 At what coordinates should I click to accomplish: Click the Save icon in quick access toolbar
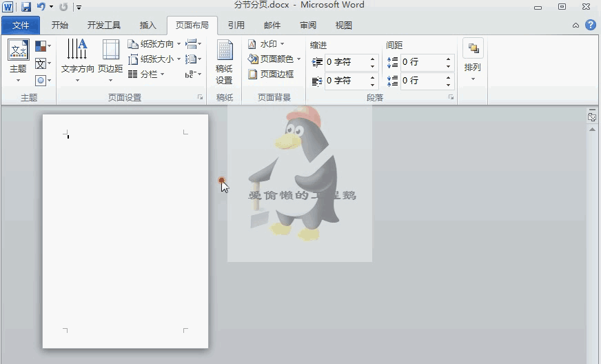[26, 7]
